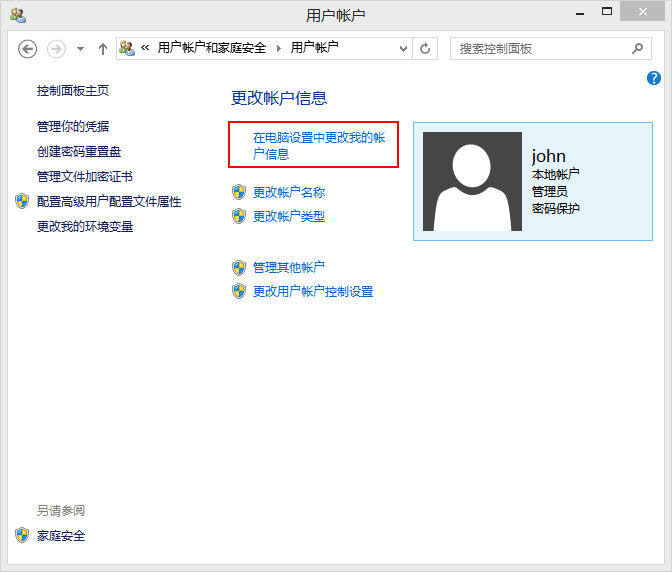Screen dimensions: 672x572
Task: Expand the breadcrumb arrow after 用户帐户和家庭安全
Action: pyautogui.click(x=279, y=48)
